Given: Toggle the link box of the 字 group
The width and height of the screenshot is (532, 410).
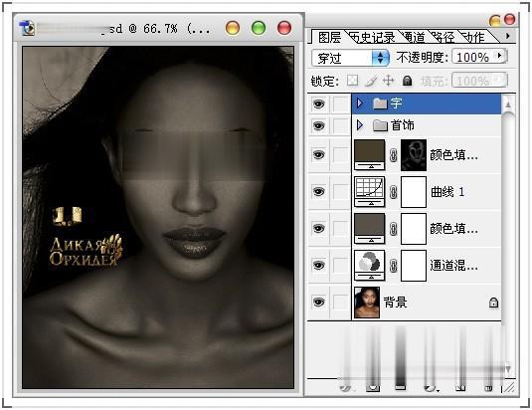Looking at the screenshot, I should coord(340,103).
